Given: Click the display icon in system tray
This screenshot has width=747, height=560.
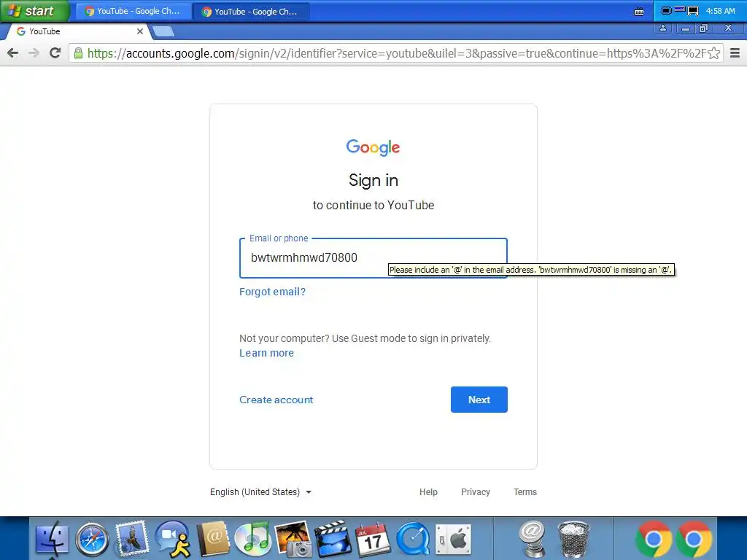Looking at the screenshot, I should 666,10.
